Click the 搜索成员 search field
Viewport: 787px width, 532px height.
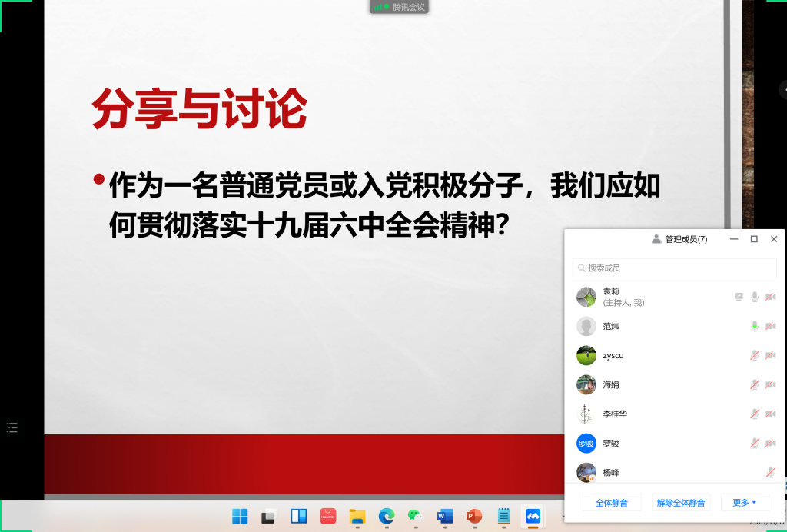[x=674, y=268]
